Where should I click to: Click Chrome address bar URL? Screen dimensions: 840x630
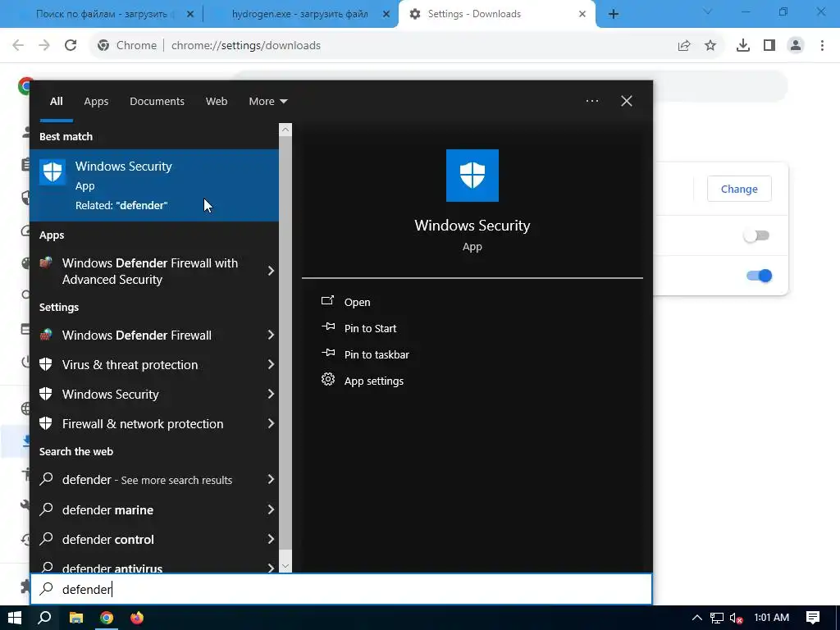[x=246, y=46]
